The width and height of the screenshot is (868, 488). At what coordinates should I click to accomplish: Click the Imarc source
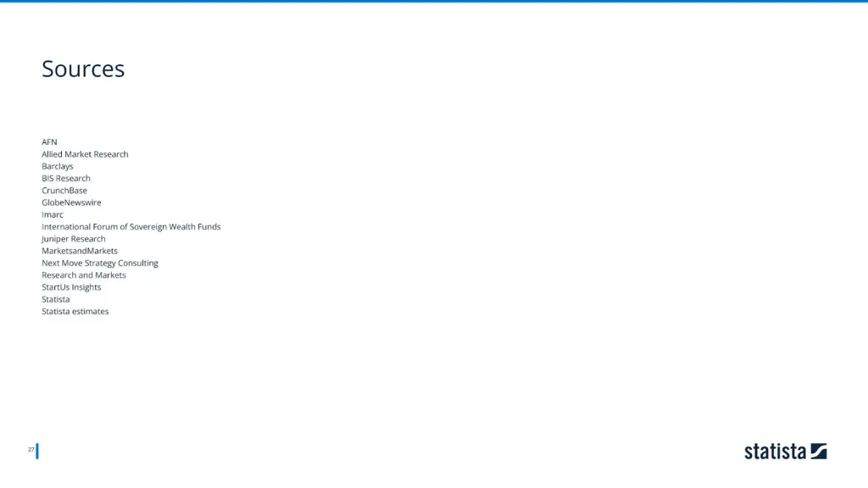(53, 215)
